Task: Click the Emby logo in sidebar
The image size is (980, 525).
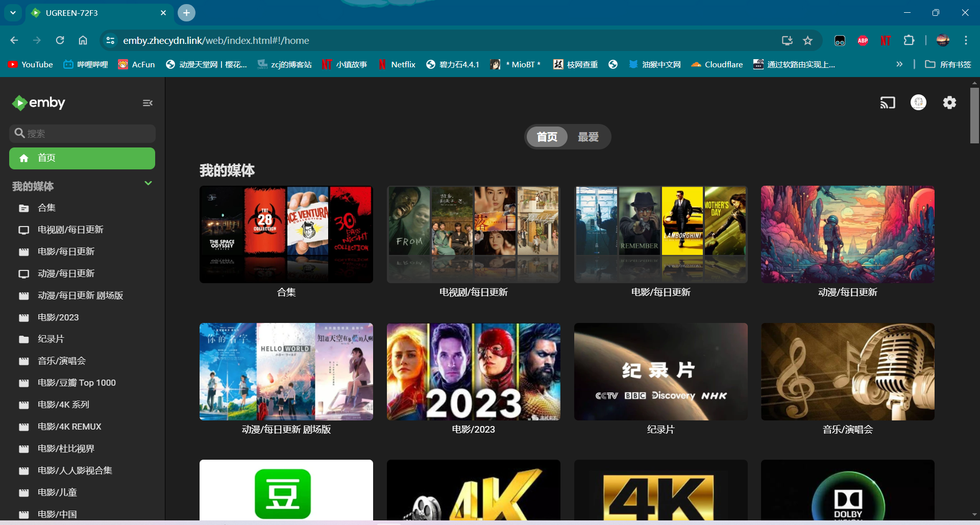Action: [x=39, y=103]
